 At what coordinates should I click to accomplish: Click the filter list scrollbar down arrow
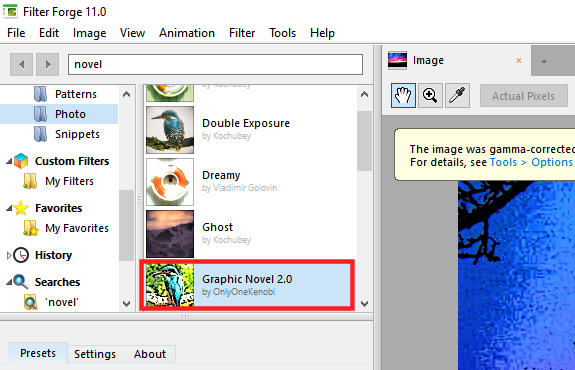click(x=365, y=303)
